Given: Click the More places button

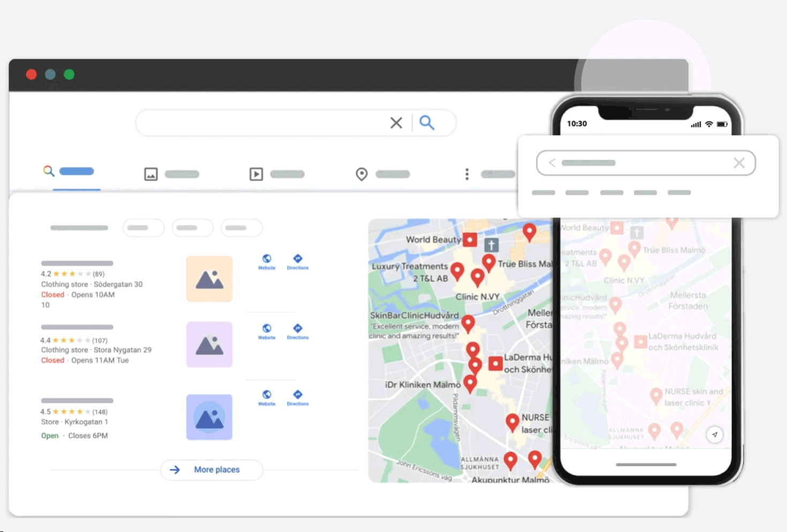Looking at the screenshot, I should click(x=211, y=469).
